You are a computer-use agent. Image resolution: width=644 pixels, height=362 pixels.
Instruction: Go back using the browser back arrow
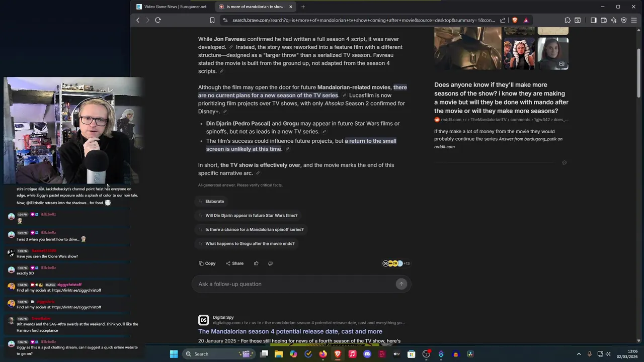pos(138,20)
